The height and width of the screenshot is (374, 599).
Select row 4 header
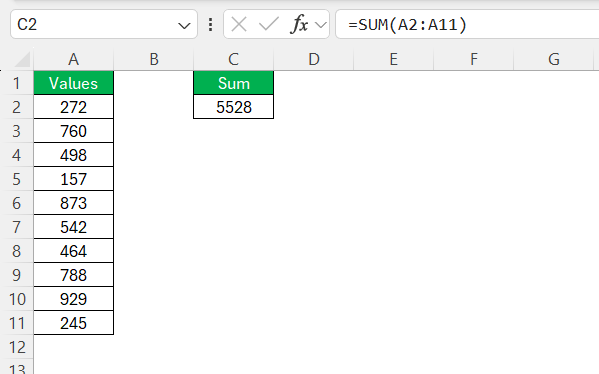16,155
